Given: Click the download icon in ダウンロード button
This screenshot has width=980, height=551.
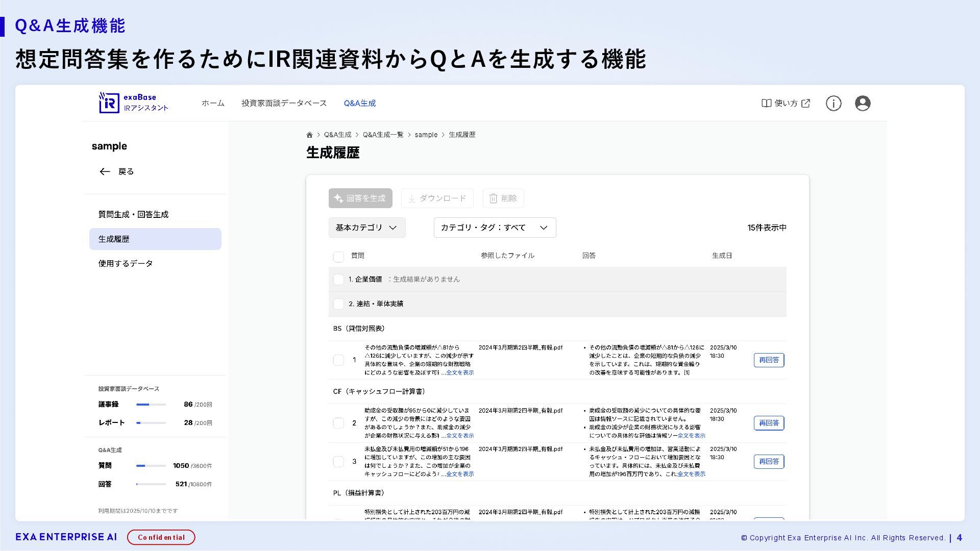Looking at the screenshot, I should pos(411,198).
